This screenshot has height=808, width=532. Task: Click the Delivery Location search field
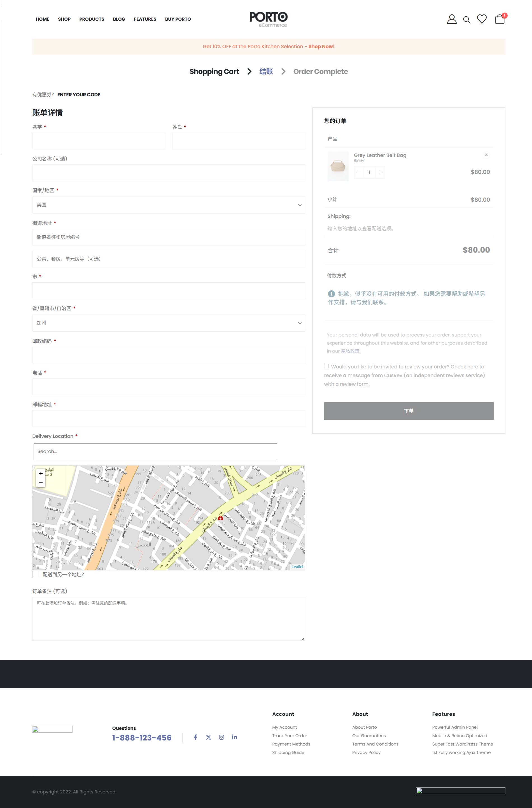pos(155,451)
